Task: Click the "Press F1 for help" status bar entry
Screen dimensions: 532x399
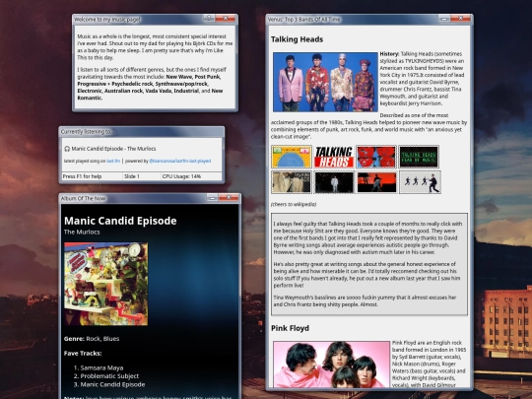Action: coord(92,176)
